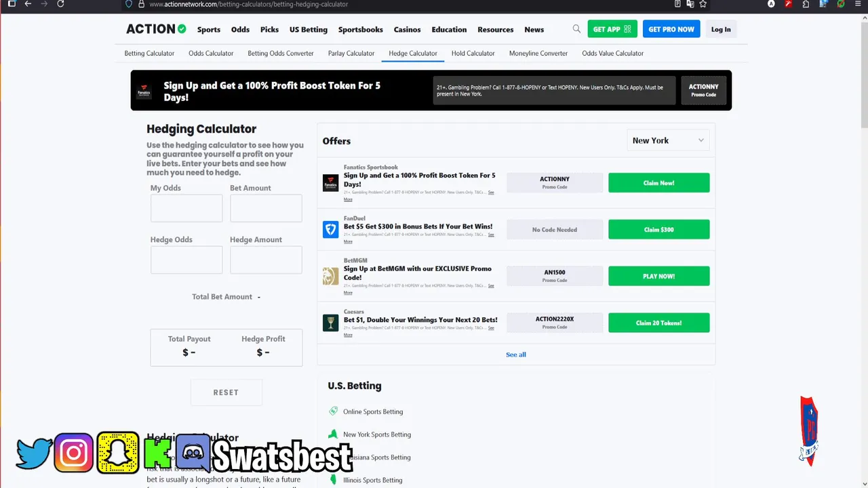Open the browser hamburger menu
Image resolution: width=868 pixels, height=488 pixels.
pyautogui.click(x=859, y=4)
